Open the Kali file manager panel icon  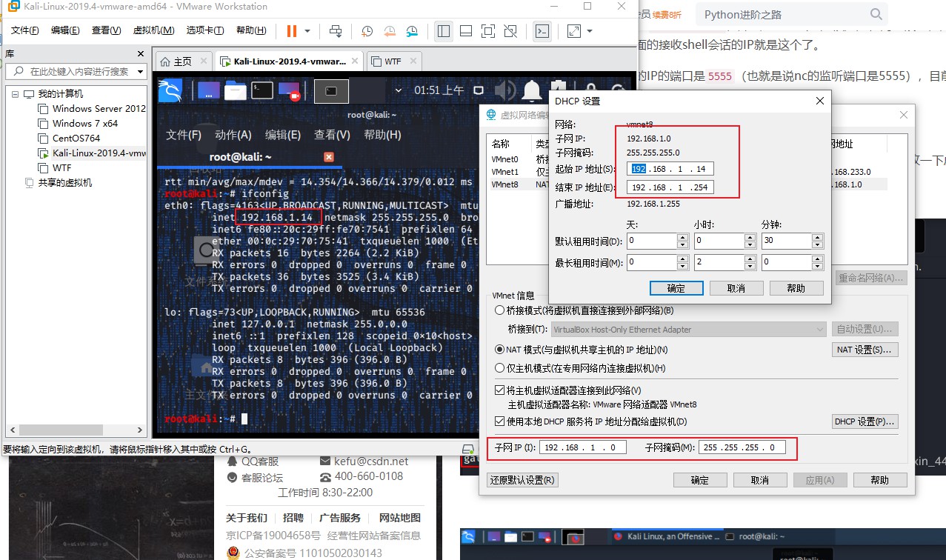[x=236, y=90]
